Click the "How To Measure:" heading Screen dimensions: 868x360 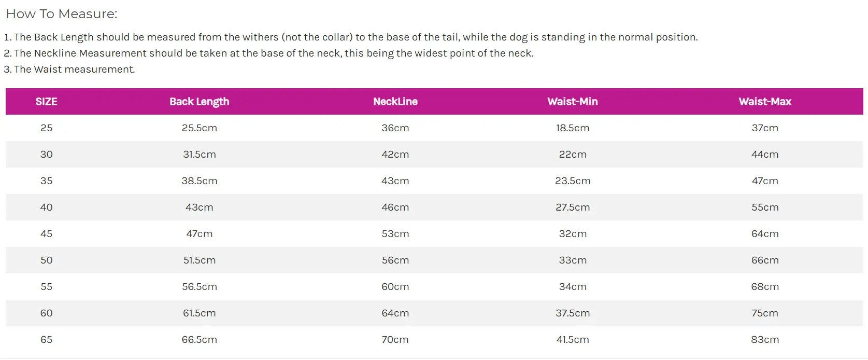(62, 14)
